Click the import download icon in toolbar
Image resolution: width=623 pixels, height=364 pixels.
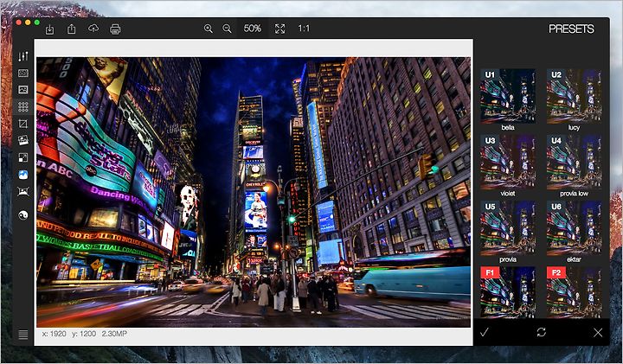[49, 29]
